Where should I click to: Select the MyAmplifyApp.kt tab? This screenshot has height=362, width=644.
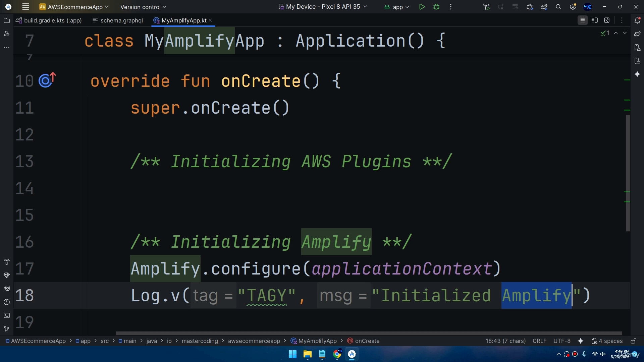184,20
